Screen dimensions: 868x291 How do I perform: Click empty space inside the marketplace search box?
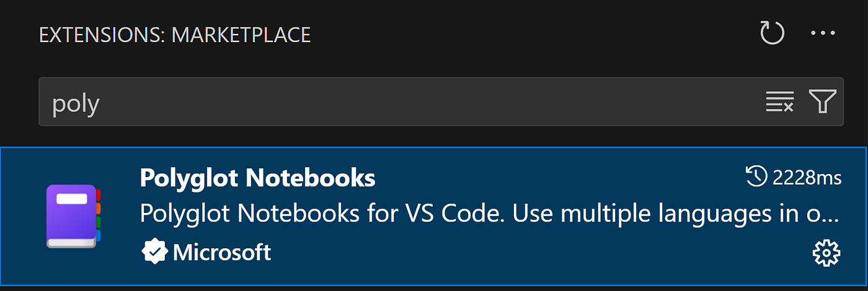434,102
